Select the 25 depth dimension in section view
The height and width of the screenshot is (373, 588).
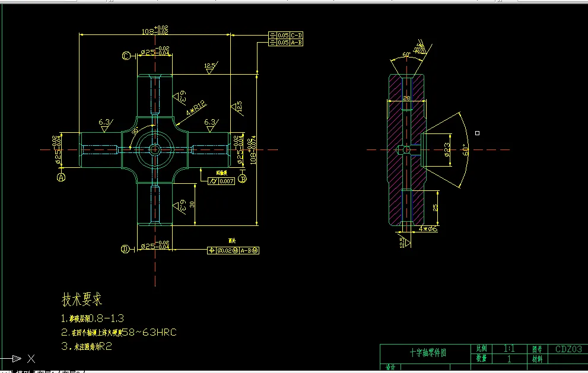coord(435,208)
